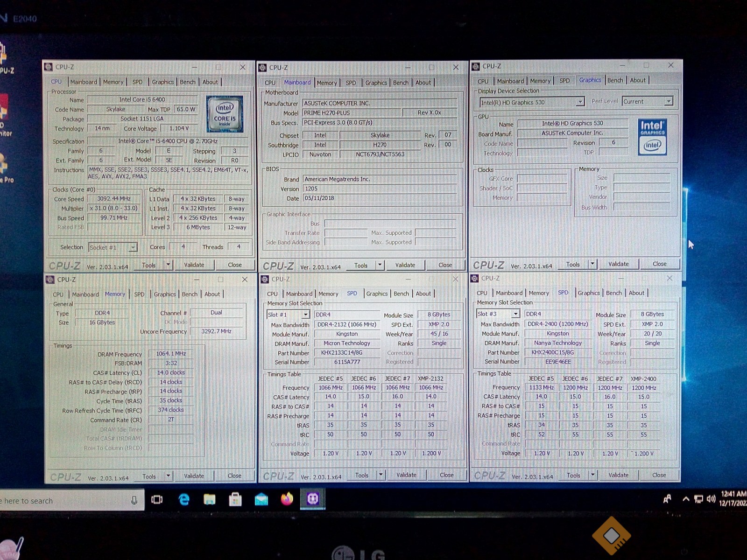Click Close button in the CPU tab window
This screenshot has height=560, width=747.
click(235, 265)
